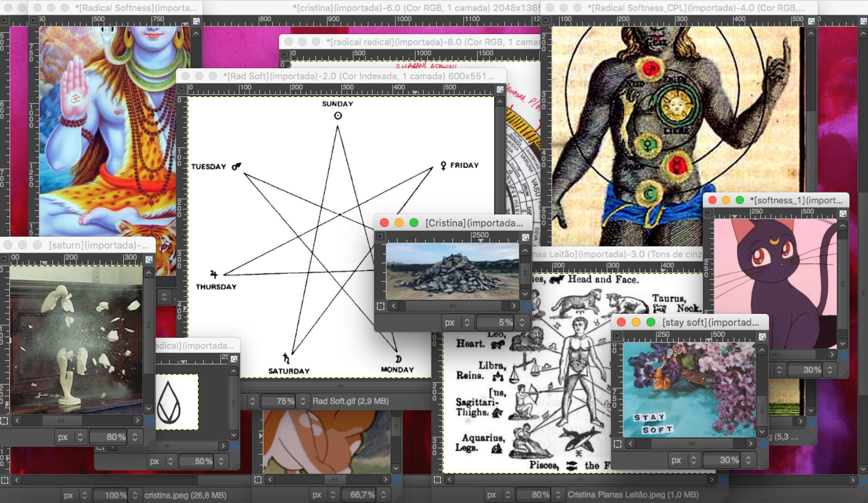868x503 pixels.
Task: Click zoom-on-resize icon in the stay soft window
Action: tap(762, 336)
